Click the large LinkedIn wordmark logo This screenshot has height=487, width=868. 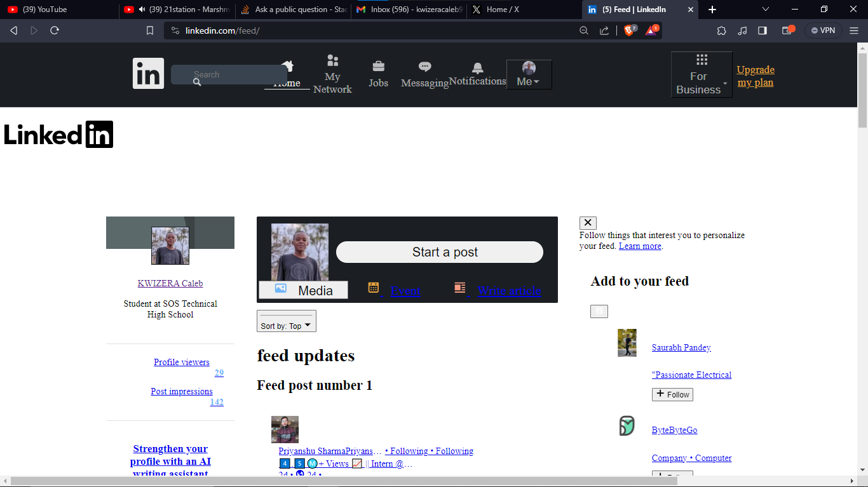(58, 135)
